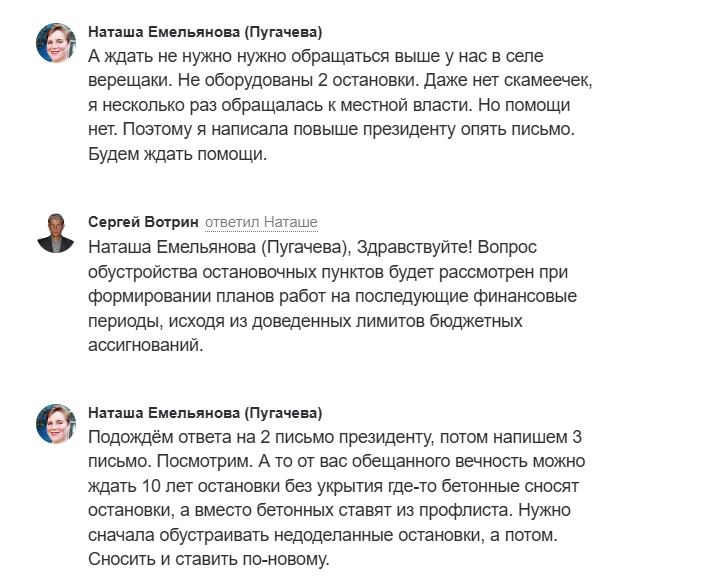
Task: Open Наташа's avatar beside the last comment
Action: [56, 424]
